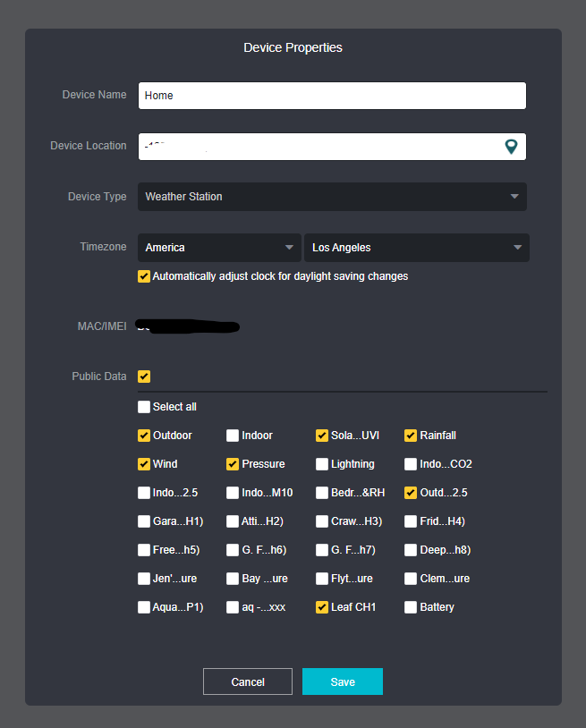586x728 pixels.
Task: Uncheck the Wind checkbox
Action: pos(144,464)
